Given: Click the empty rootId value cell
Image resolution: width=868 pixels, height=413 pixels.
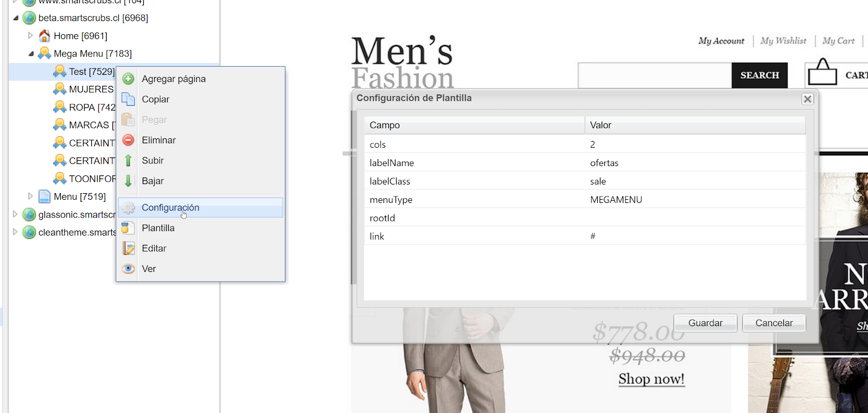Looking at the screenshot, I should 695,218.
